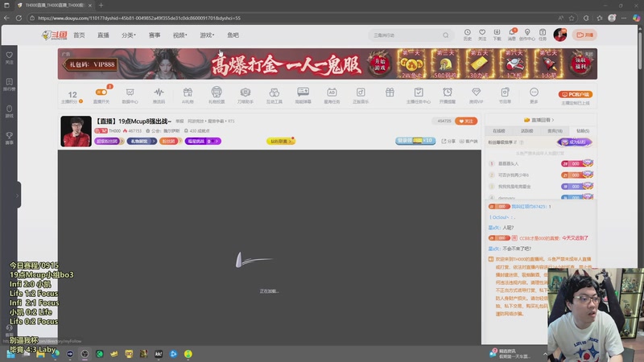Image resolution: width=644 pixels, height=362 pixels.
Task: Click 赛事 trophy icon in left sidebar
Action: (x=9, y=138)
